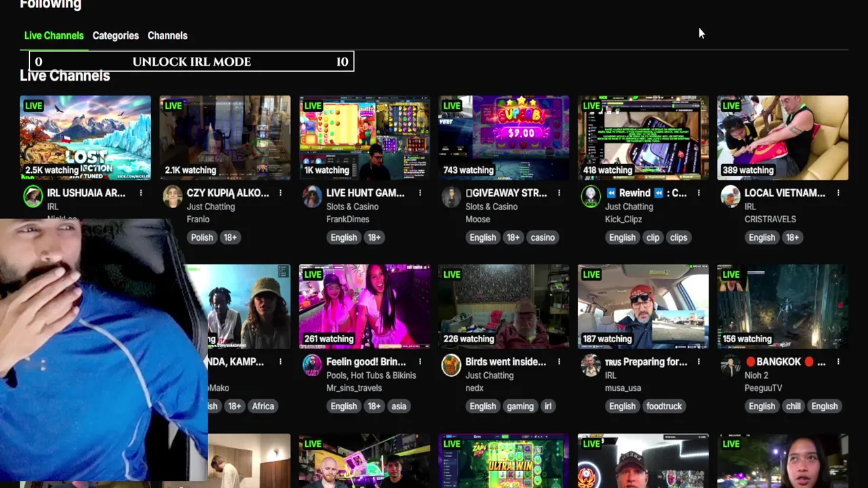The width and height of the screenshot is (868, 488).
Task: Click nedx channel avatar
Action: pos(451,365)
